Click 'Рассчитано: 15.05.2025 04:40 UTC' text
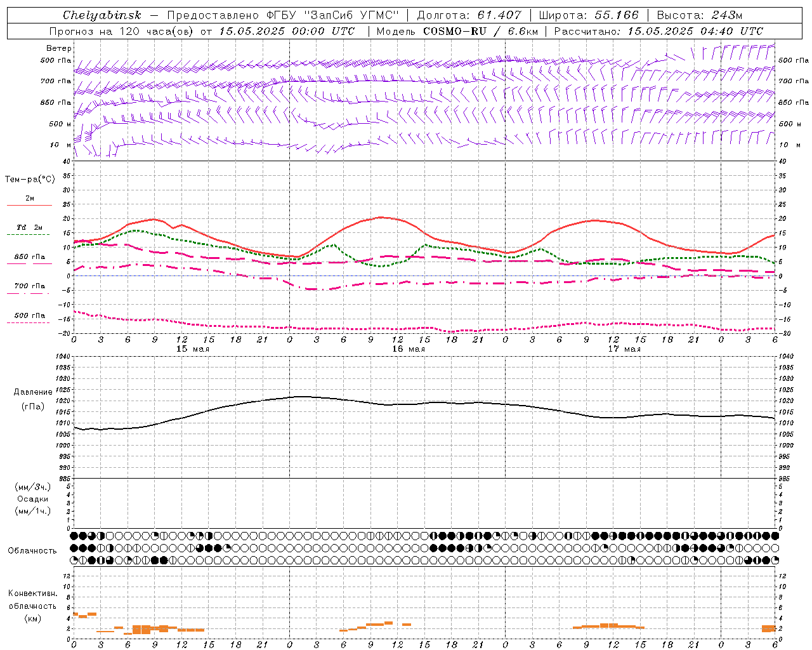This screenshot has width=812, height=650. (x=658, y=31)
